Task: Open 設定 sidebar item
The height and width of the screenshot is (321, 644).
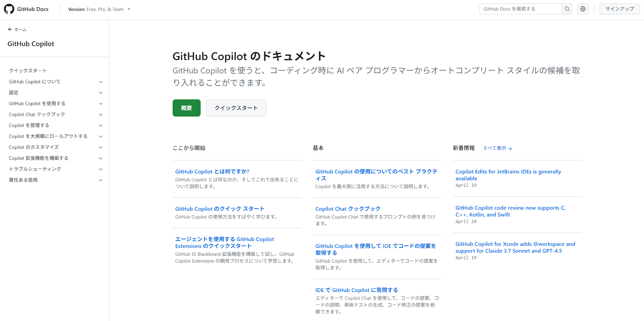Action: (14, 93)
